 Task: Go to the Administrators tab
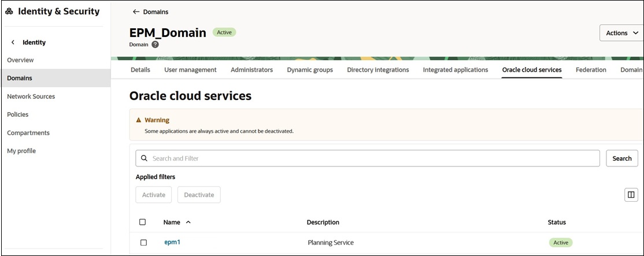coord(252,70)
